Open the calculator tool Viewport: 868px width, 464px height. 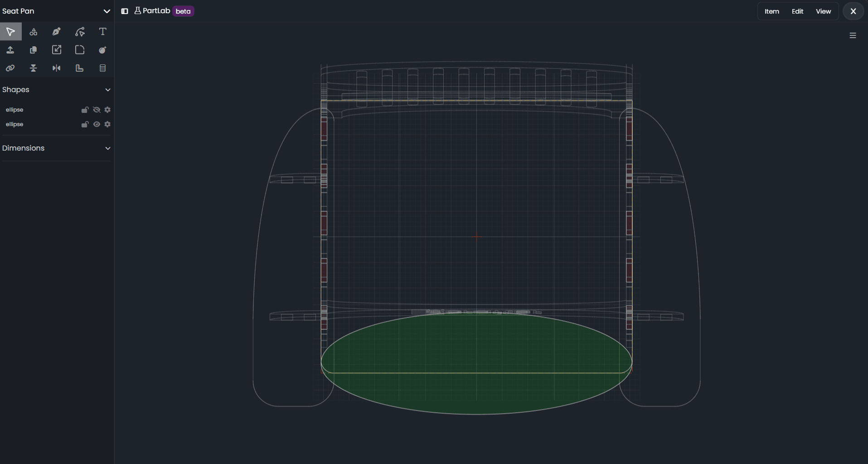pyautogui.click(x=103, y=68)
